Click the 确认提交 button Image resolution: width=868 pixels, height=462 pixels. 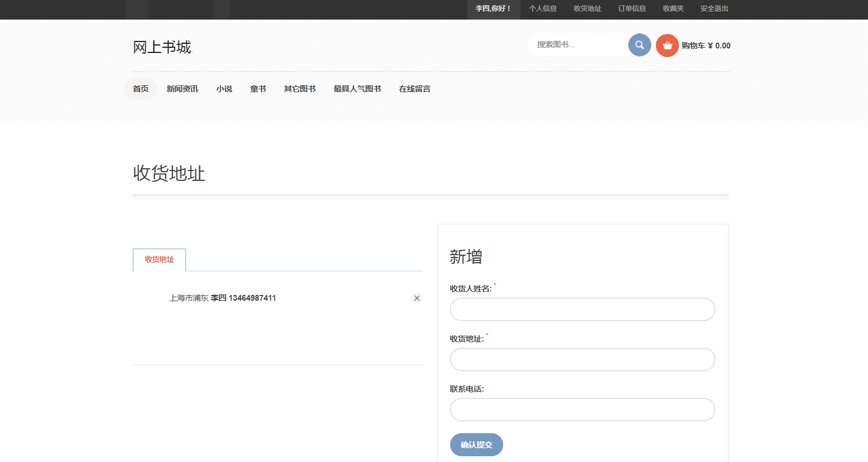pyautogui.click(x=477, y=445)
